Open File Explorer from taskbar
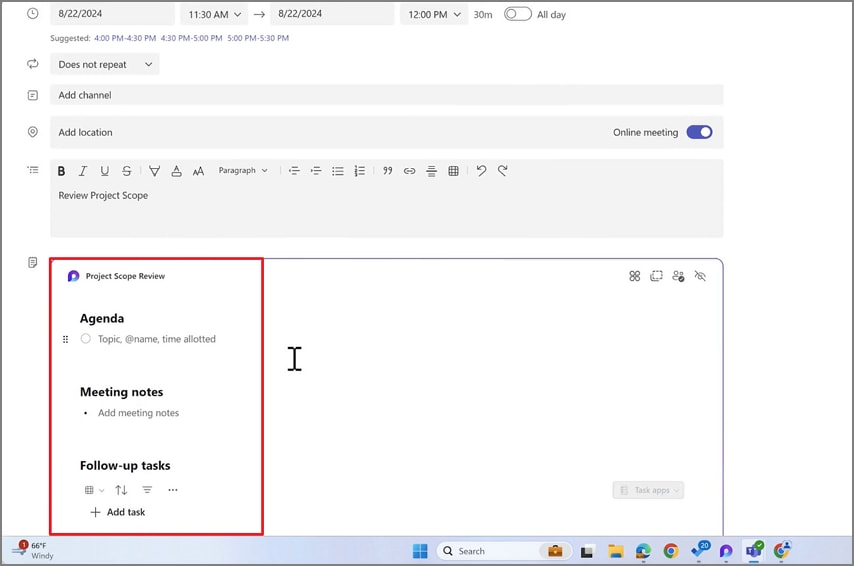Screen dimensions: 854x566 (615, 551)
